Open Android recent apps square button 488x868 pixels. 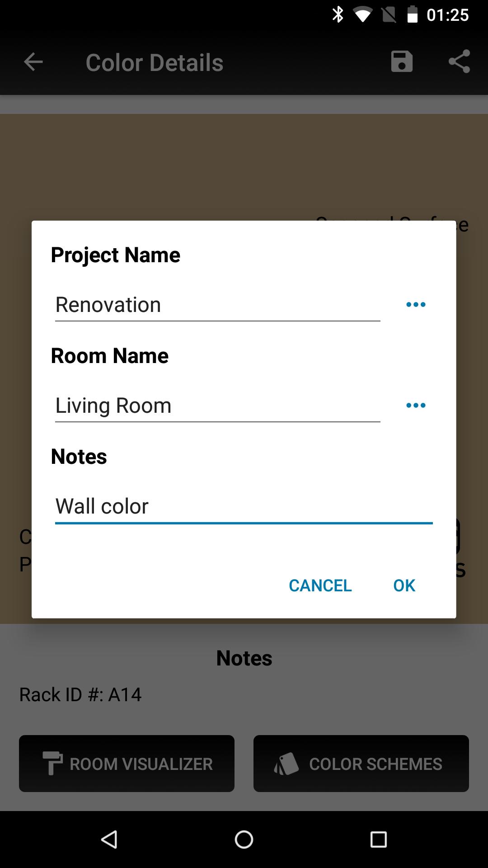(x=378, y=840)
